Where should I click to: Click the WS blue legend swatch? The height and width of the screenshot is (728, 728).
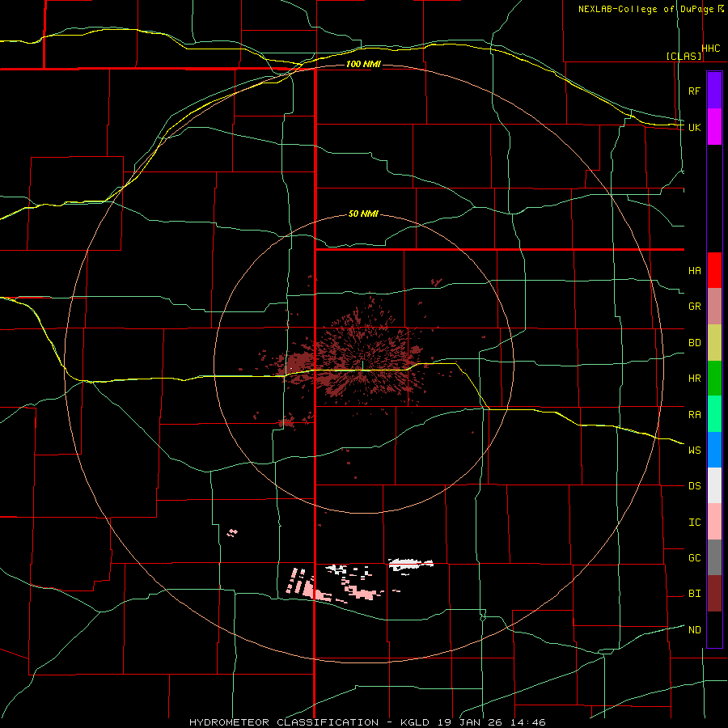point(714,450)
